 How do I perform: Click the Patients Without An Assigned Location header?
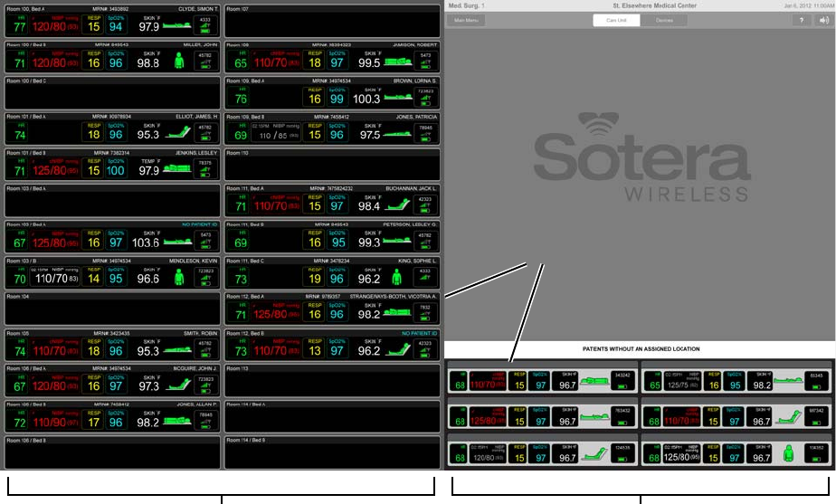click(x=641, y=348)
